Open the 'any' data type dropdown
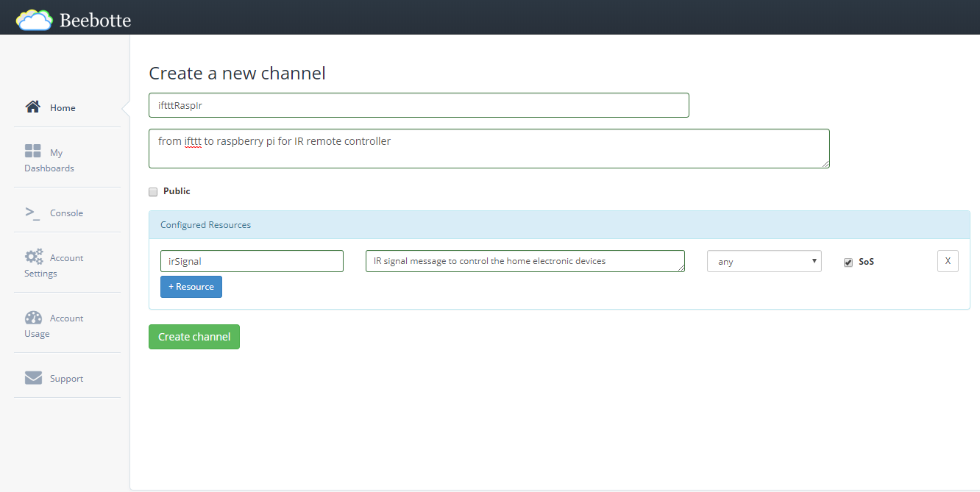980x492 pixels. [764, 262]
